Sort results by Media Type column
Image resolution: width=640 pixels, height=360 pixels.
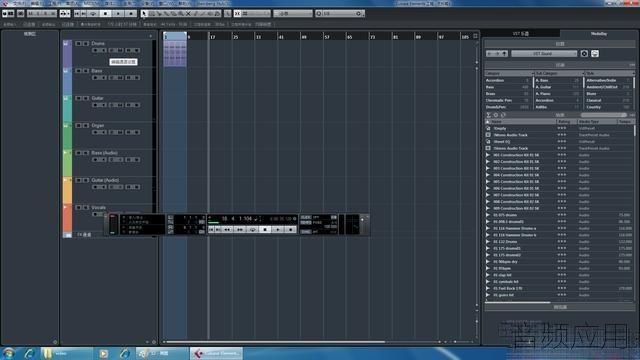coord(597,122)
